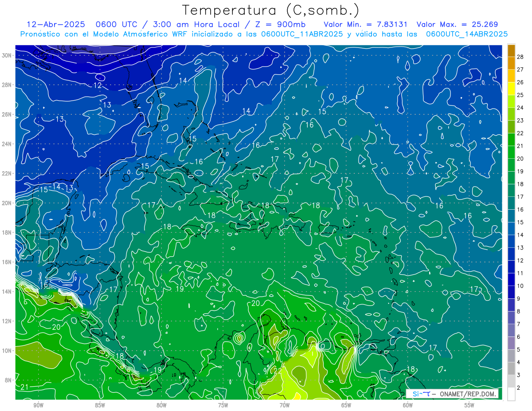Click color scale label 8
This screenshot has width=532, height=411.
point(518,312)
